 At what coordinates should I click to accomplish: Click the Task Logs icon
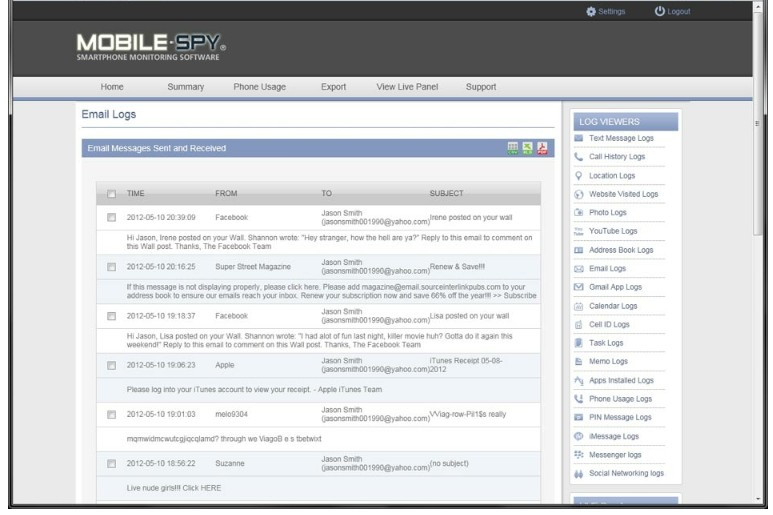[579, 343]
